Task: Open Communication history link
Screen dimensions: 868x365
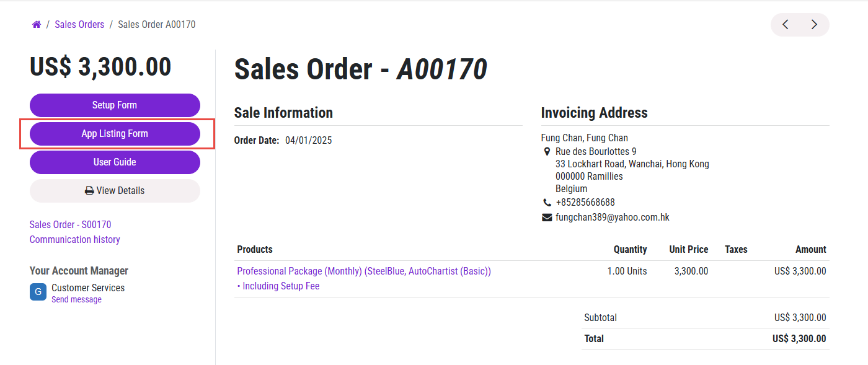Action: point(74,239)
